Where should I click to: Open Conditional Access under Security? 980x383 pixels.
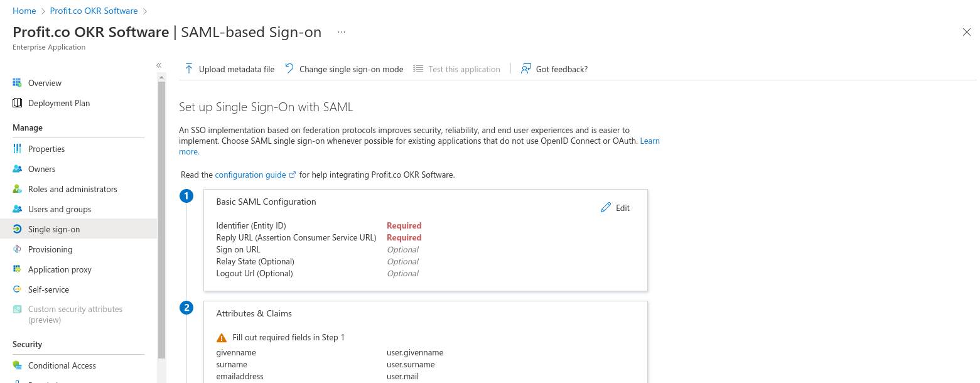[78, 365]
